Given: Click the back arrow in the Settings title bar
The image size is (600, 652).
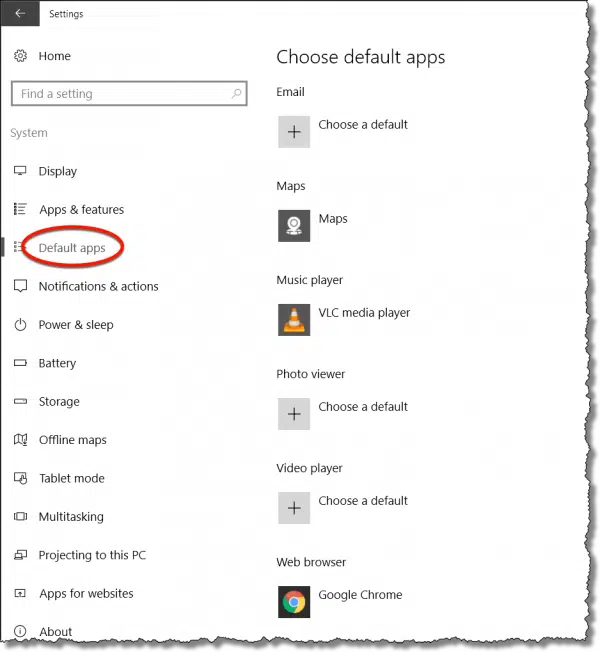Looking at the screenshot, I should coord(20,13).
